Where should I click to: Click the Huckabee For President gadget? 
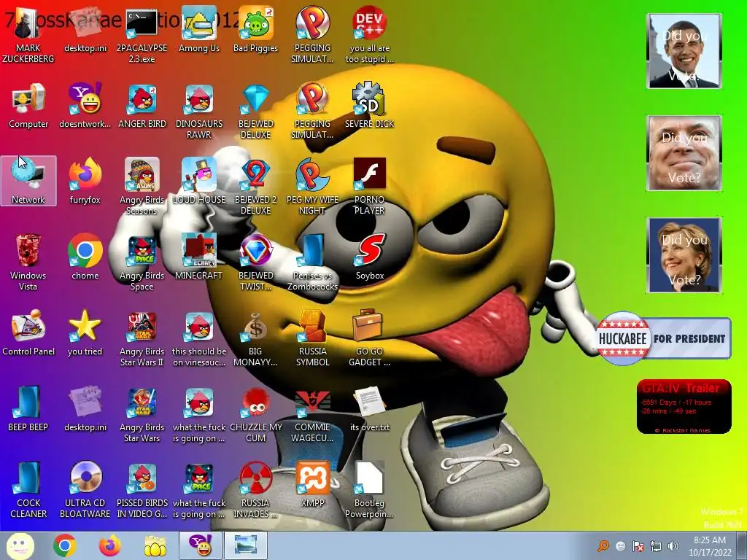click(664, 338)
